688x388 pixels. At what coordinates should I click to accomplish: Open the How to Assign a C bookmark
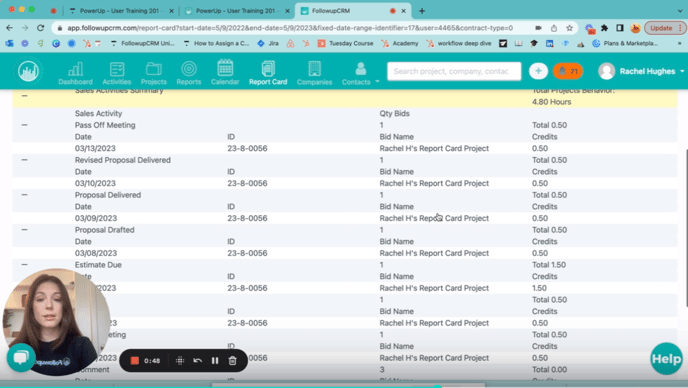216,43
